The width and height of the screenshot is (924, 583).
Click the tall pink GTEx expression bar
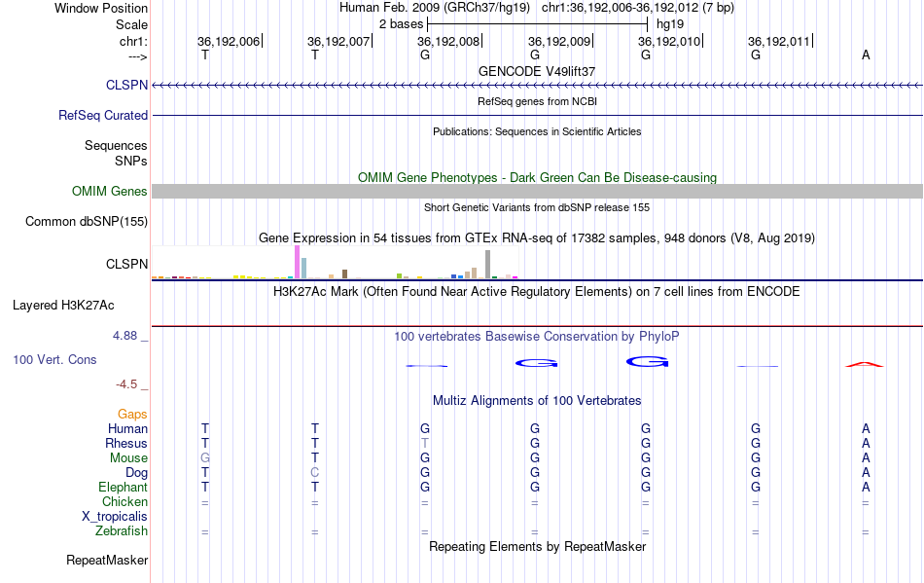click(x=297, y=262)
